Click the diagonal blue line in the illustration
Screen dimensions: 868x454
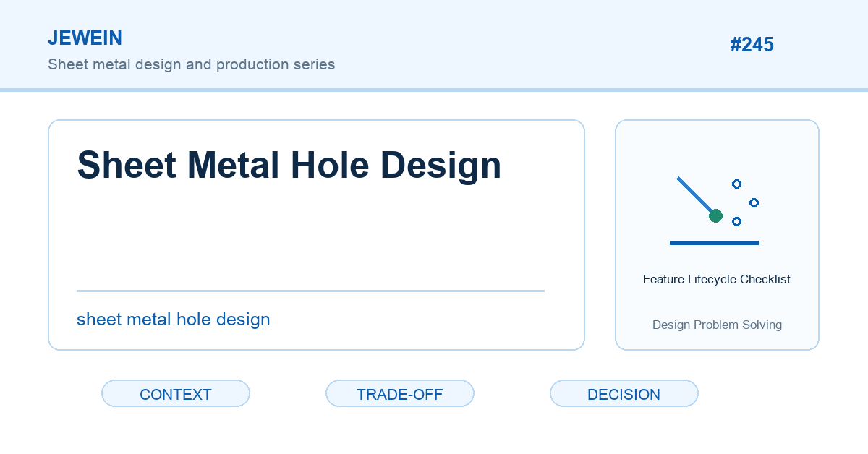coord(695,195)
